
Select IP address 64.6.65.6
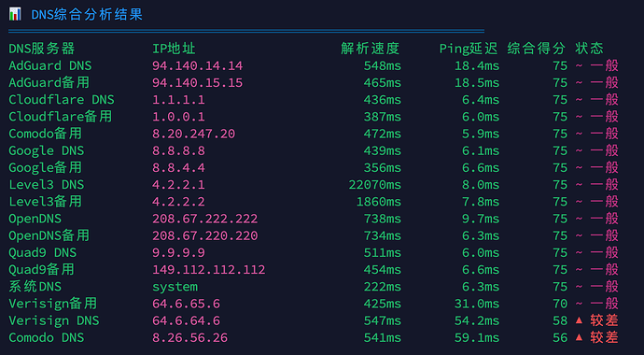click(186, 304)
